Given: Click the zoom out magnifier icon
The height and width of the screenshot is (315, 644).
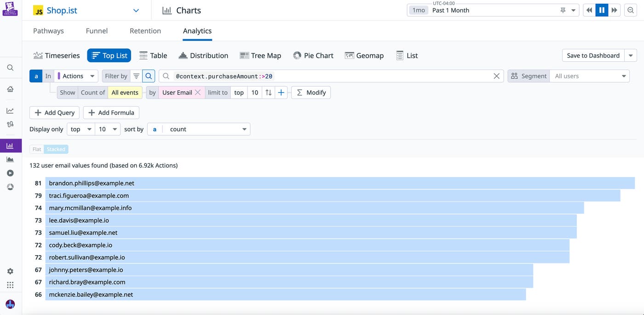Looking at the screenshot, I should click(631, 10).
